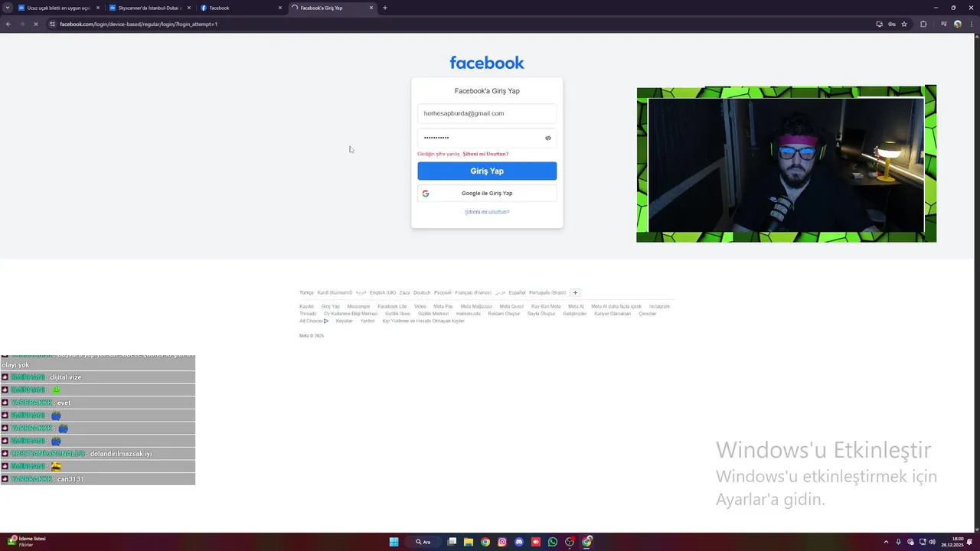Click the browser address bar URL
The height and width of the screenshot is (551, 980).
(139, 24)
